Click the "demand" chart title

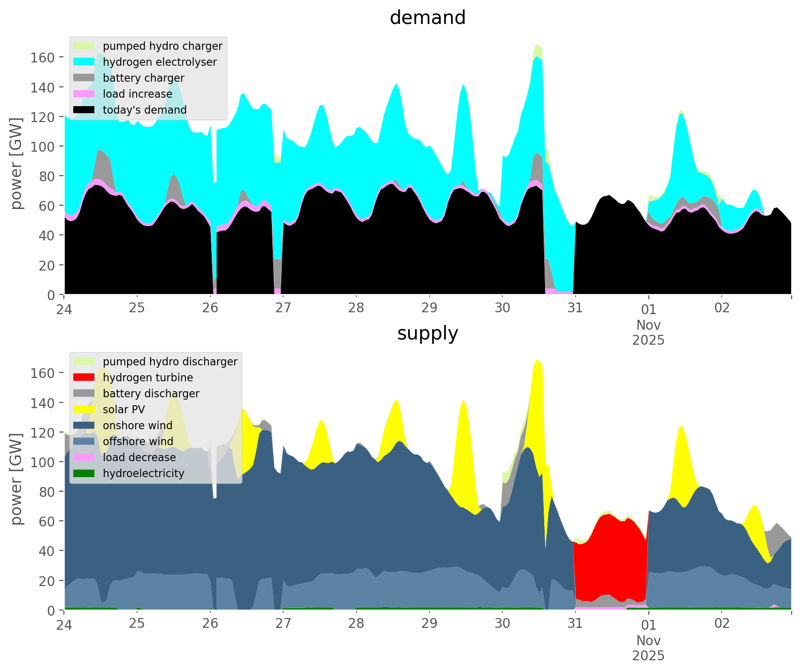(427, 18)
